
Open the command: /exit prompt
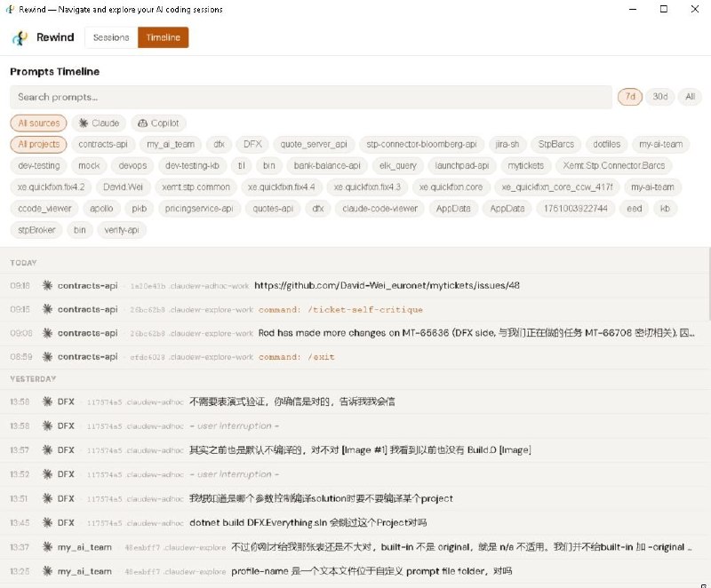(x=297, y=357)
